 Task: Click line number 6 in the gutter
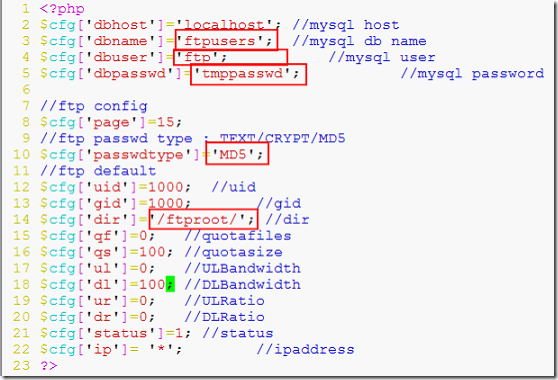pyautogui.click(x=26, y=89)
